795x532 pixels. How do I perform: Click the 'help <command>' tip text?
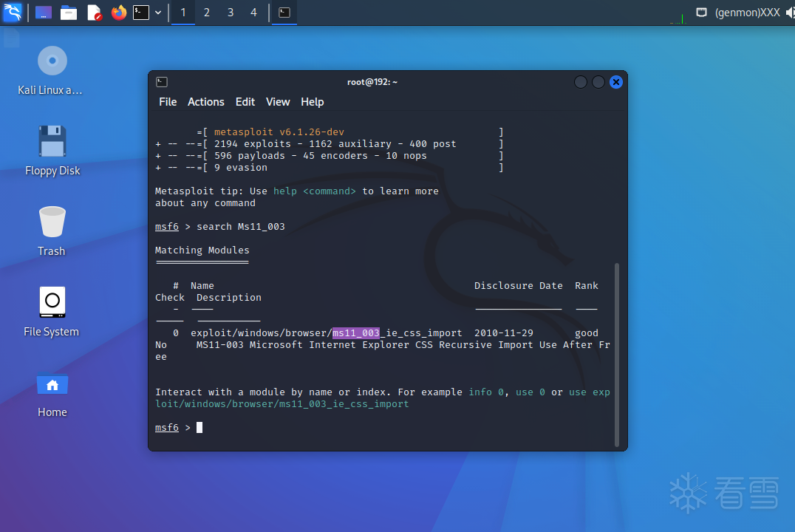(314, 191)
